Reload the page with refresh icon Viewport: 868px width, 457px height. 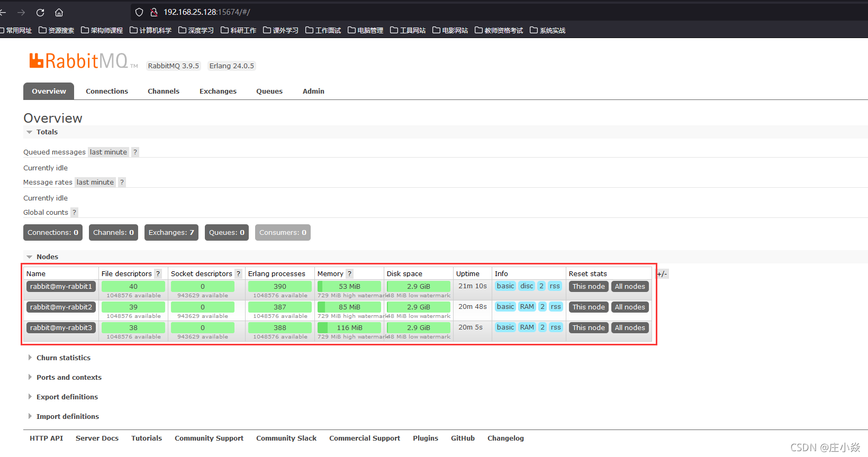click(40, 12)
